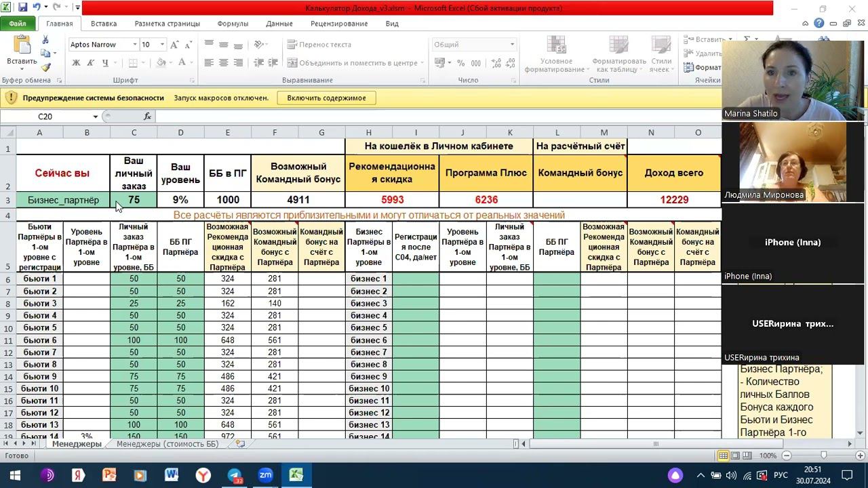The image size is (868, 488).
Task: Switch to the Вставка ribbon tab
Action: point(104,24)
